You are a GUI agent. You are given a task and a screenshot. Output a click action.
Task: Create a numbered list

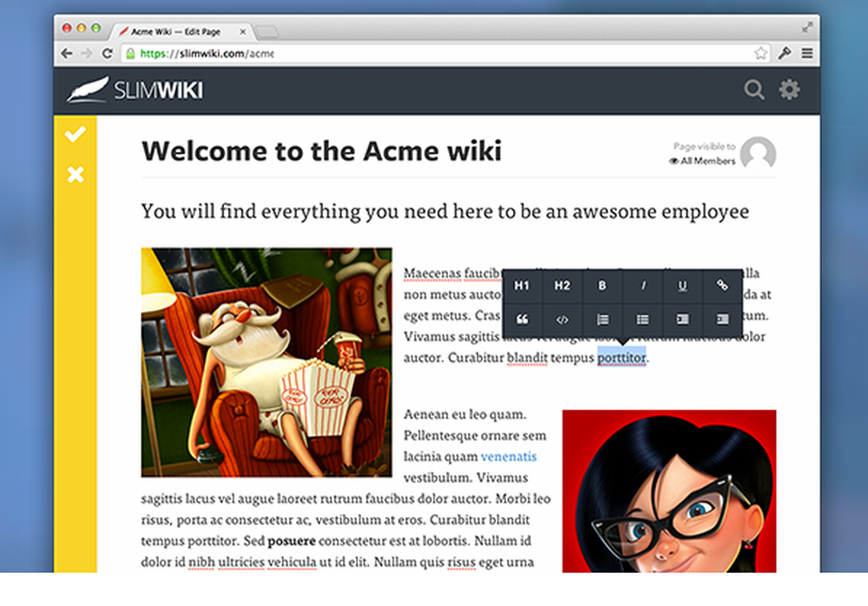coord(602,319)
